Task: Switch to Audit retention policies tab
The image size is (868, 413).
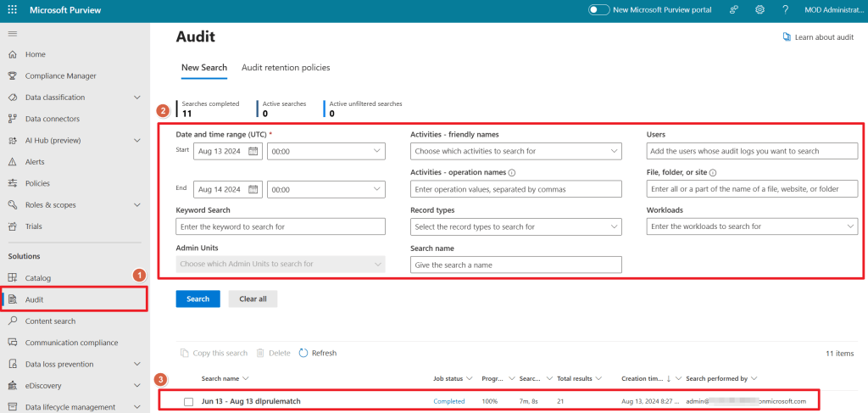Action: click(286, 67)
